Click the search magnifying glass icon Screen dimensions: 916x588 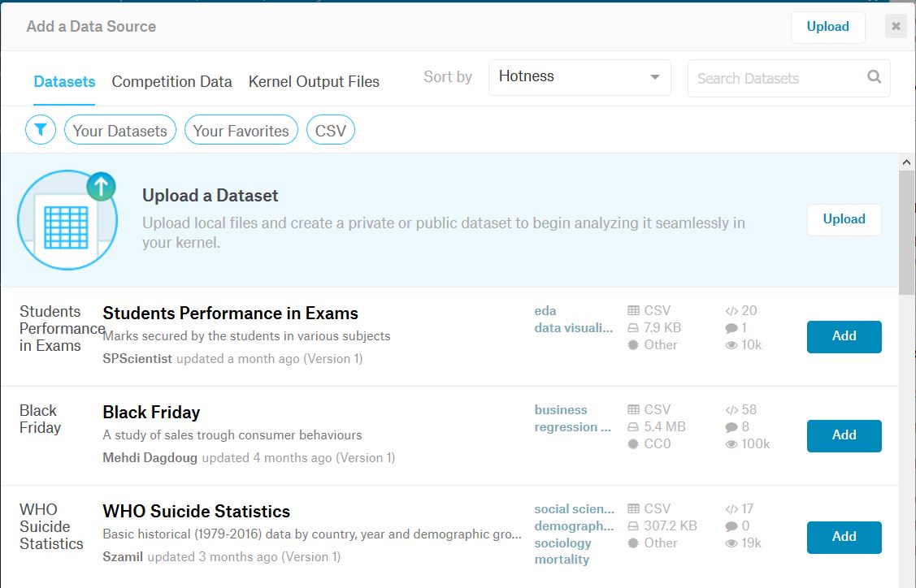[874, 77]
